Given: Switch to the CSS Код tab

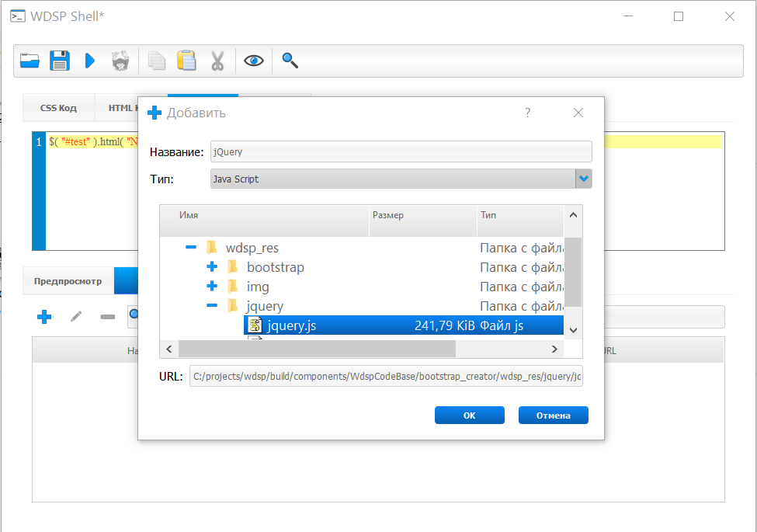Looking at the screenshot, I should coord(58,108).
